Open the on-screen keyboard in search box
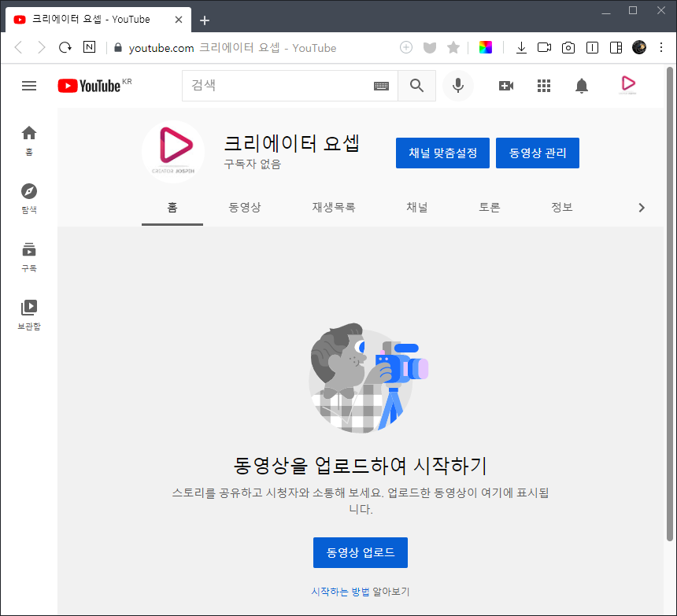The image size is (677, 616). (x=381, y=86)
